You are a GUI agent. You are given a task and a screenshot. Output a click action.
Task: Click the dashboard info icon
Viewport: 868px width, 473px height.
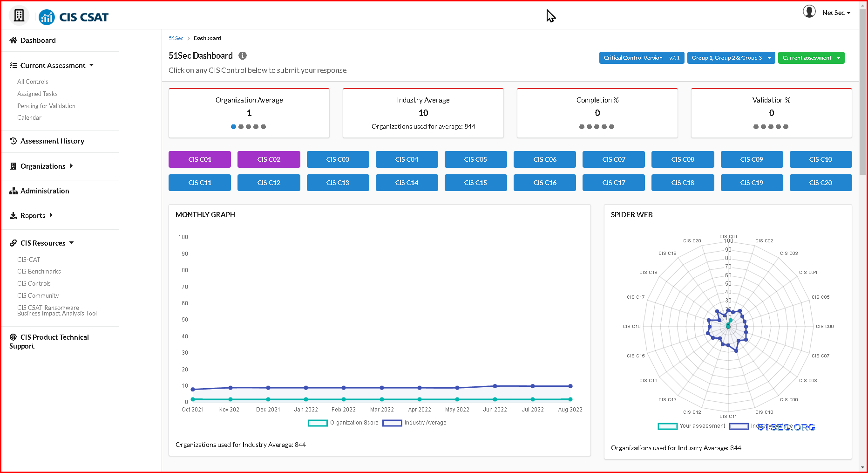243,55
